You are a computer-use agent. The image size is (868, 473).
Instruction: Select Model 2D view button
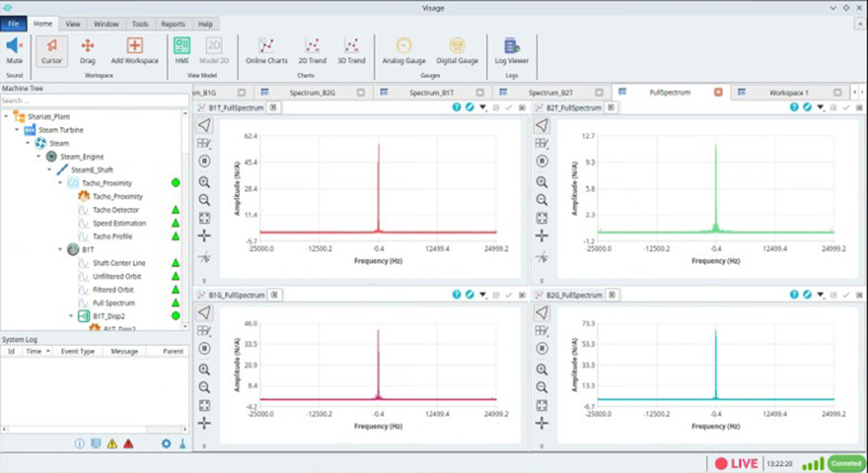pos(214,51)
